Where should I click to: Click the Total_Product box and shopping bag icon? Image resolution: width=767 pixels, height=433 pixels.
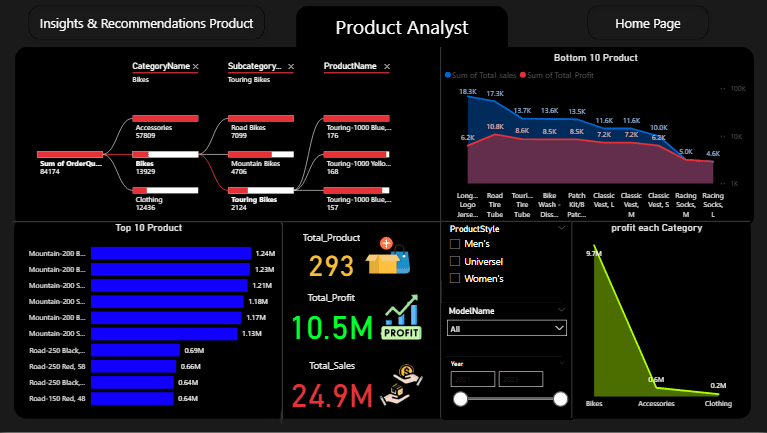(x=388, y=256)
